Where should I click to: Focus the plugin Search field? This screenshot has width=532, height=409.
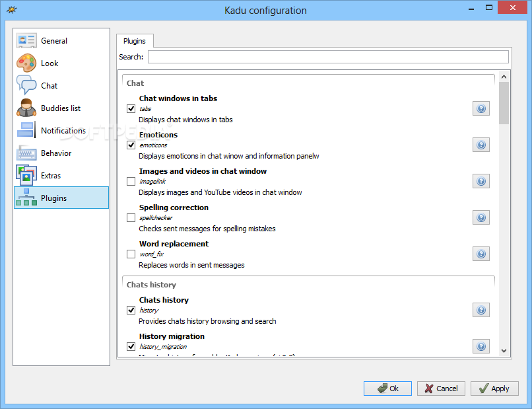click(328, 57)
